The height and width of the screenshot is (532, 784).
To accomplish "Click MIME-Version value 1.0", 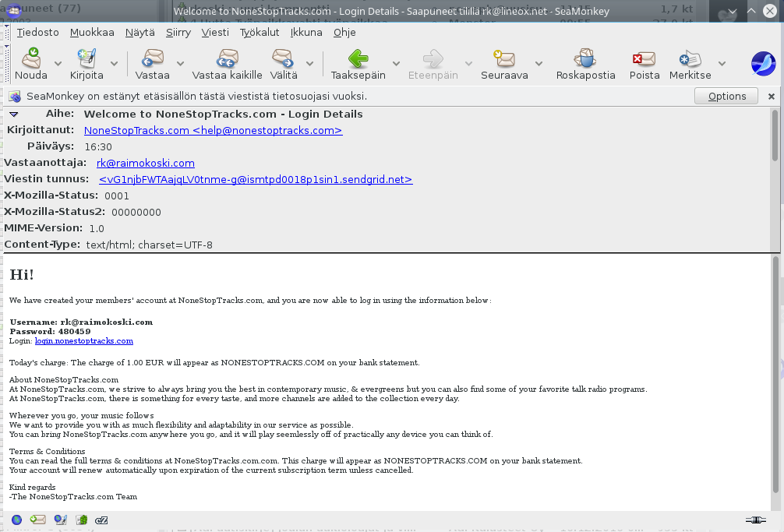I will pos(97,228).
